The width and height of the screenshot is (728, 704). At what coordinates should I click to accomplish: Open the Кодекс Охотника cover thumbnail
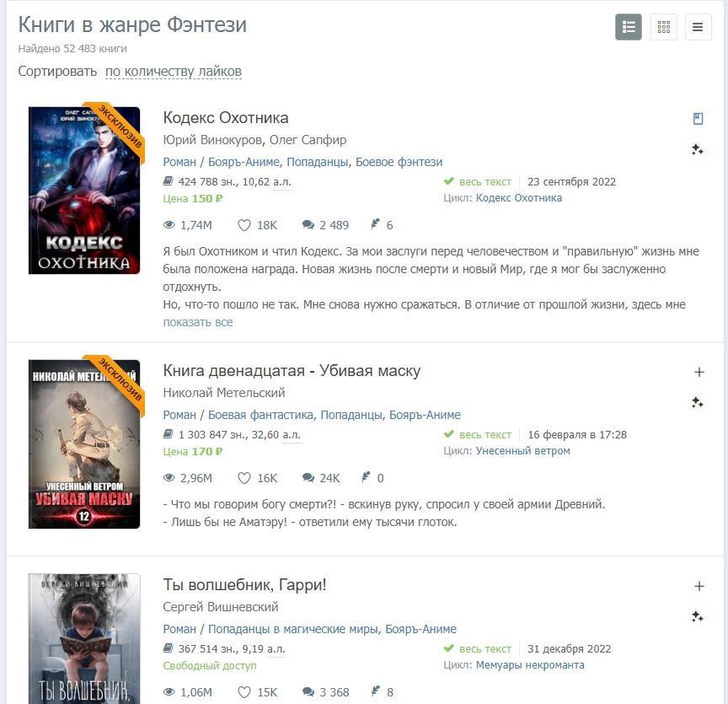coord(84,191)
